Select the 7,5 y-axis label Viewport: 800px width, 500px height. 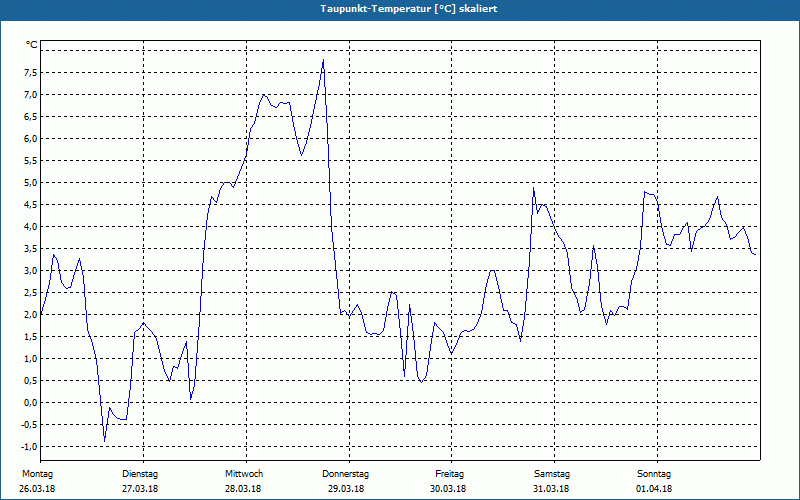(x=30, y=72)
